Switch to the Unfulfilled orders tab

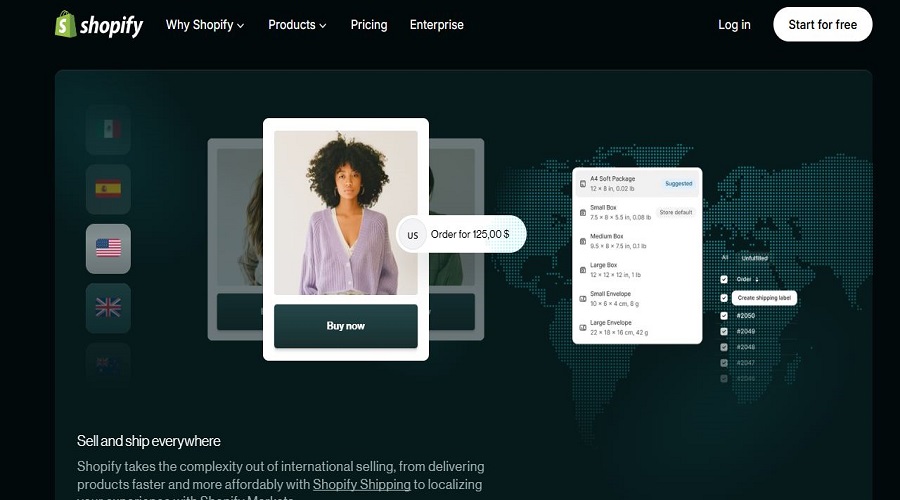click(754, 258)
